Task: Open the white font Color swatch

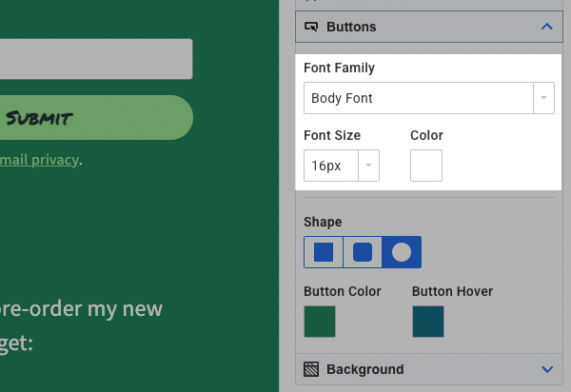Action: (x=426, y=166)
